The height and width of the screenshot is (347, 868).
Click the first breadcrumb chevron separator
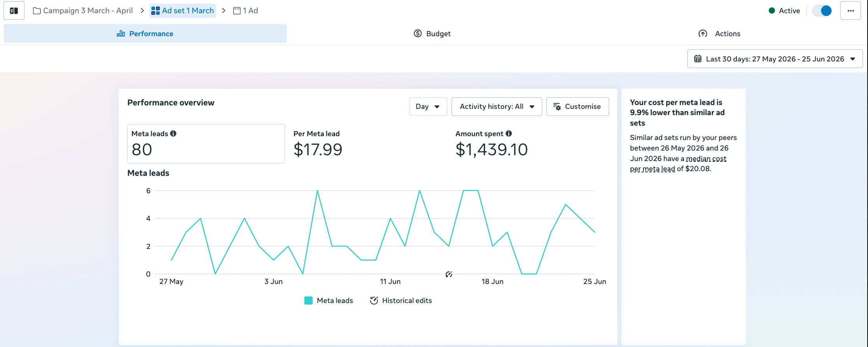[142, 11]
